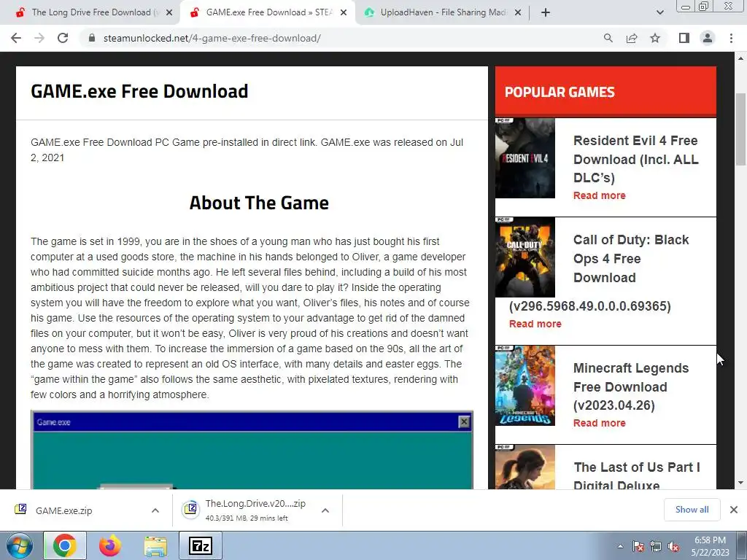Select the GAME.exe Free Download tab

[x=268, y=12]
